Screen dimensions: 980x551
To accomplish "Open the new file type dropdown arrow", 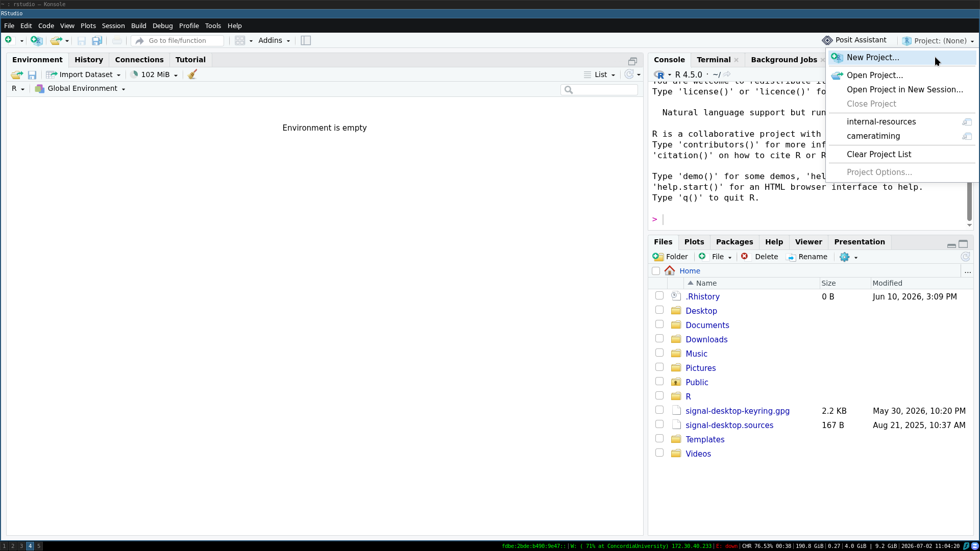I will tap(21, 41).
